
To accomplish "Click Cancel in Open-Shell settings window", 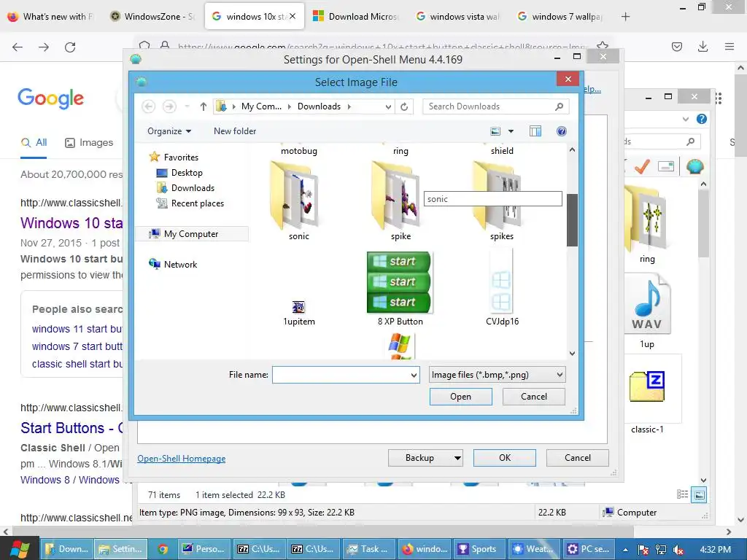I will pyautogui.click(x=578, y=458).
